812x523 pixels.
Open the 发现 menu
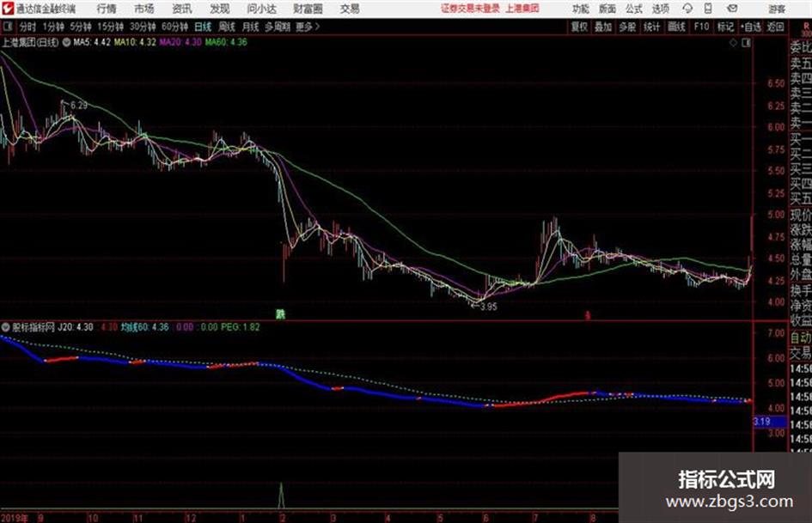[220, 9]
